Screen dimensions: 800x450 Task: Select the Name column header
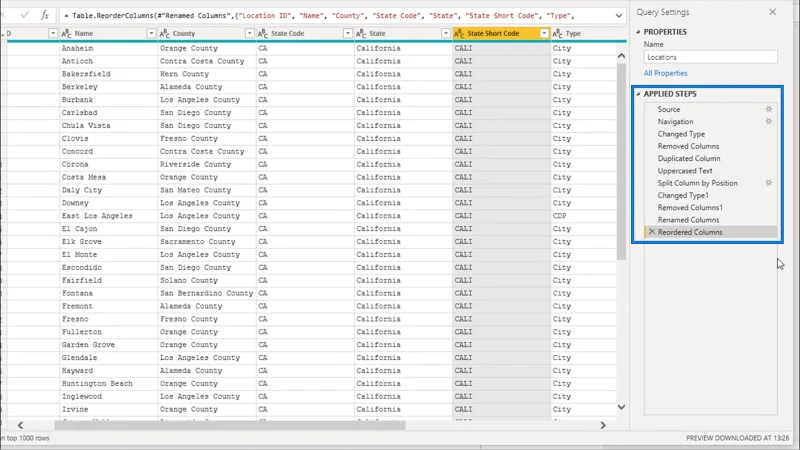pos(108,33)
